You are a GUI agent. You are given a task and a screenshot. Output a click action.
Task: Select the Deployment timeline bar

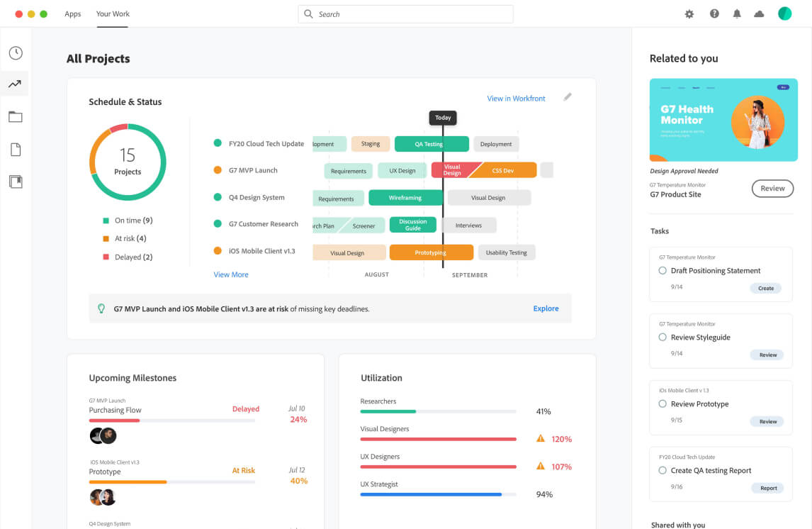point(495,144)
